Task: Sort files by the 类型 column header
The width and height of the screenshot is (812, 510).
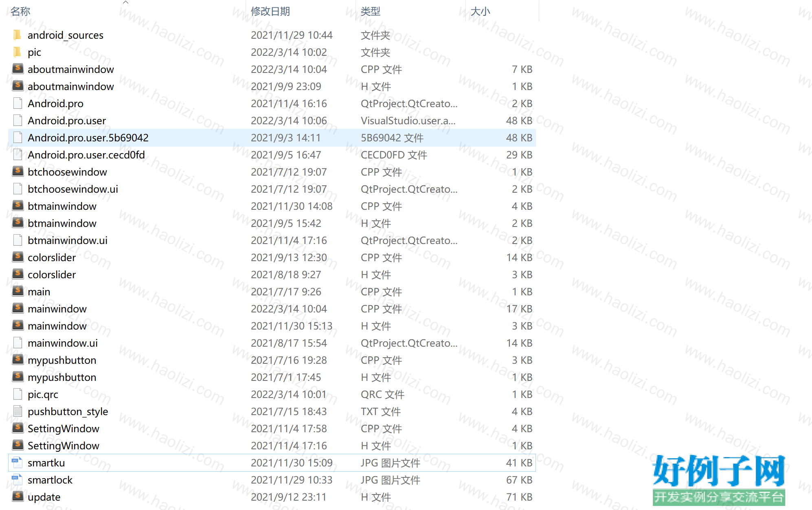Action: click(371, 11)
